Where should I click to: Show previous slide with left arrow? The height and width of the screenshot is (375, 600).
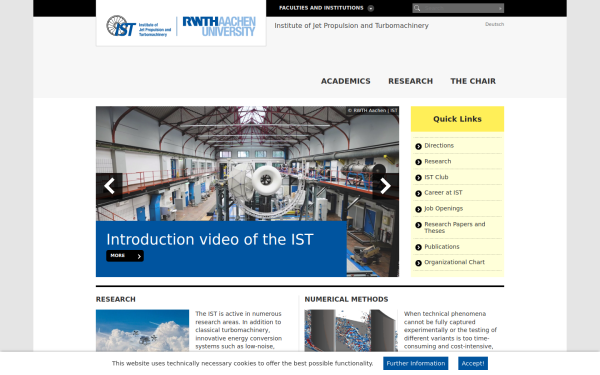click(109, 186)
